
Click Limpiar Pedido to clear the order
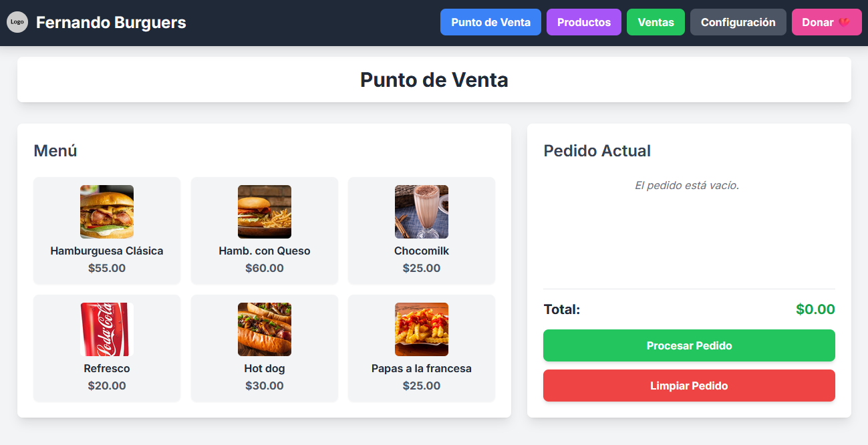pyautogui.click(x=689, y=386)
